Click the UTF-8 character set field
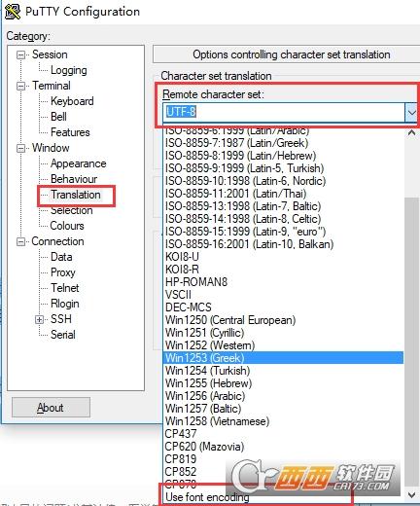 click(284, 113)
